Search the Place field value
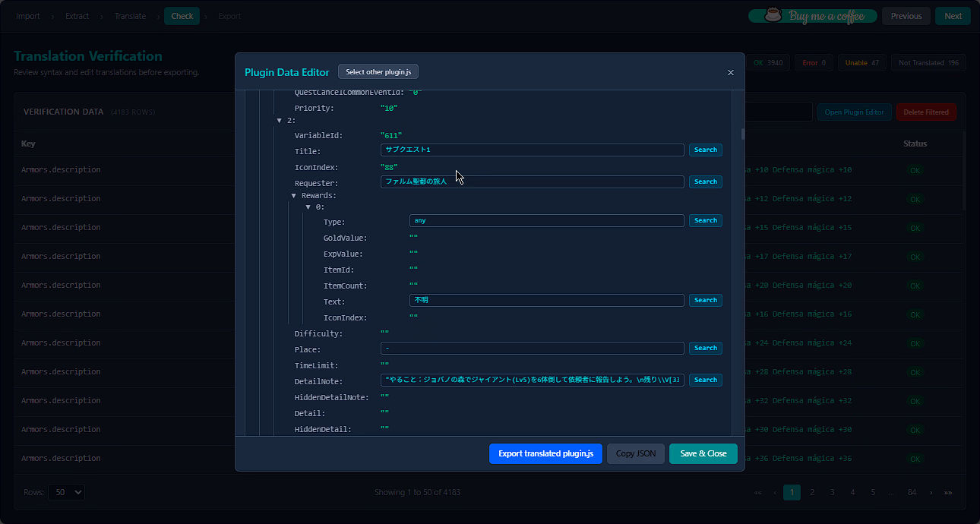Image resolution: width=980 pixels, height=524 pixels. click(x=705, y=349)
